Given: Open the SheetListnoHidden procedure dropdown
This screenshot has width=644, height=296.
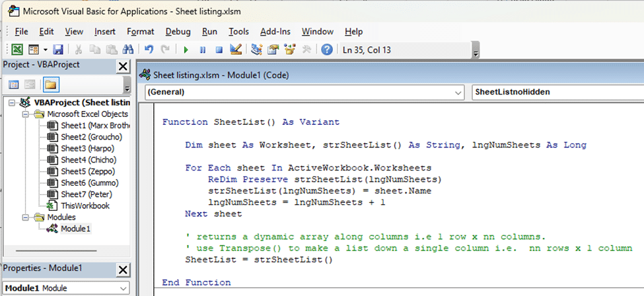Looking at the screenshot, I should [x=557, y=92].
